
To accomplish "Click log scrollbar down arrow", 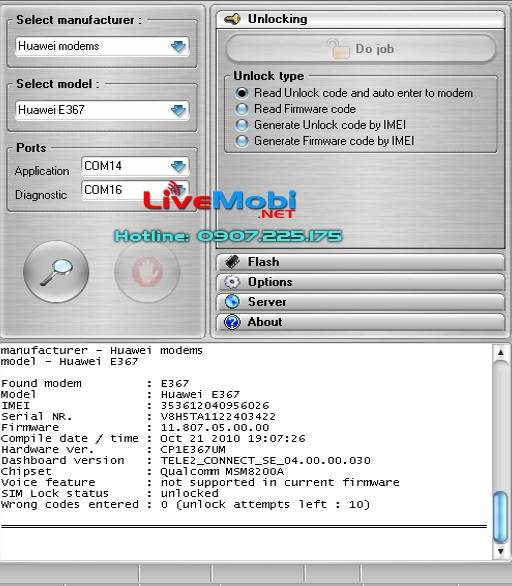I will click(500, 551).
